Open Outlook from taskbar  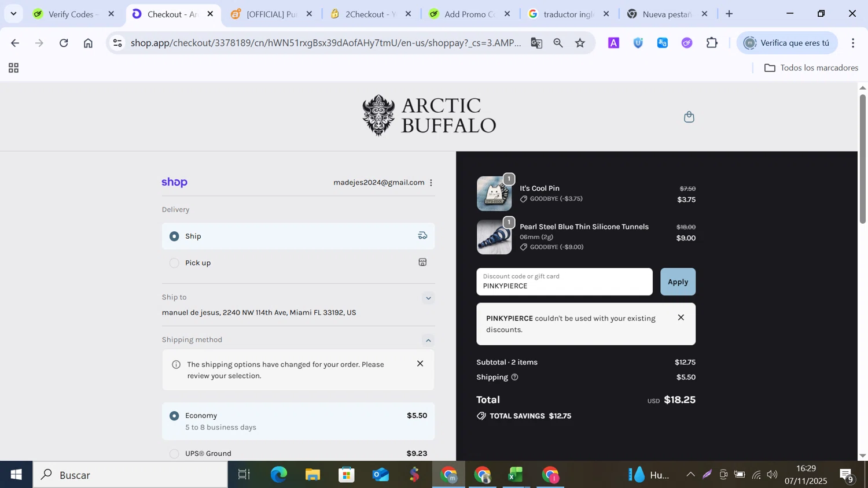(380, 475)
